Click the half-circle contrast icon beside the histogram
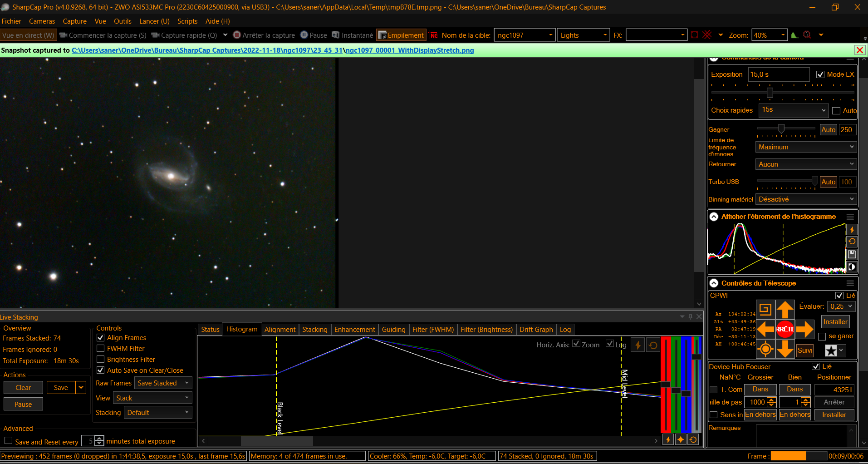The height and width of the screenshot is (464, 868). point(852,267)
